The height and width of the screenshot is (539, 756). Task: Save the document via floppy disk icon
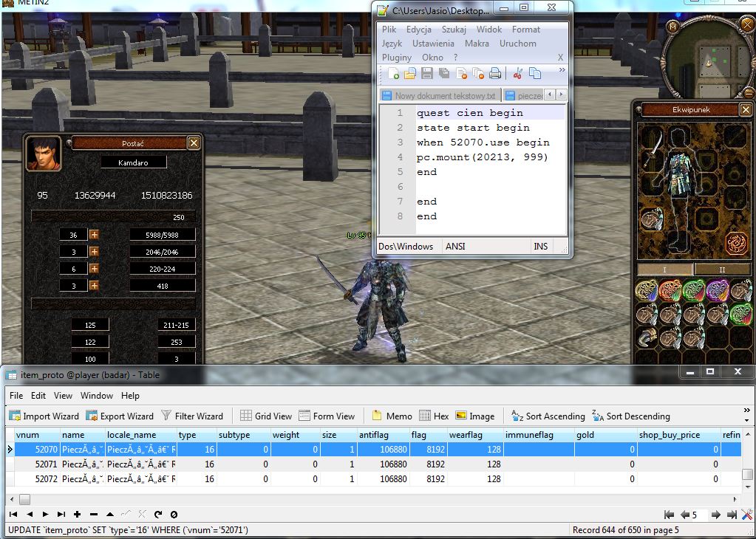(x=426, y=74)
